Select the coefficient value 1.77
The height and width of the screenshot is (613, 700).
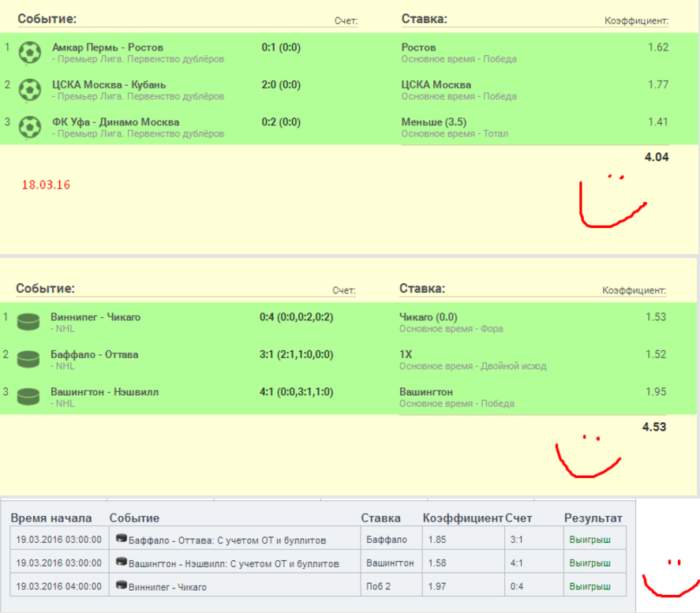click(658, 84)
